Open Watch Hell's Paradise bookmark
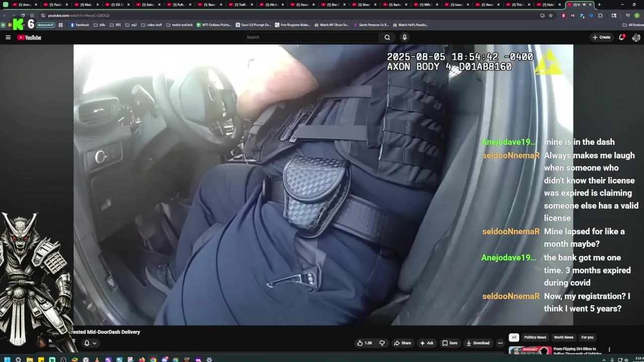 tap(410, 25)
